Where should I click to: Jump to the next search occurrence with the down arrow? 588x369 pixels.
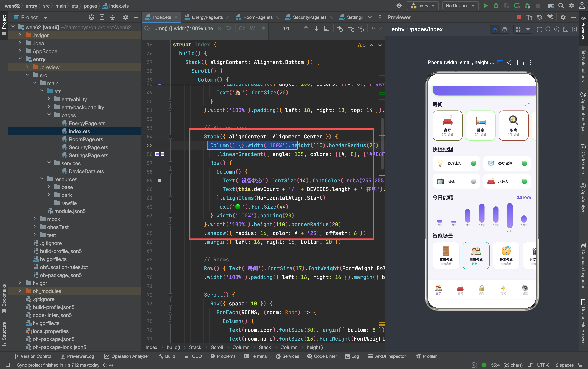tap(316, 29)
